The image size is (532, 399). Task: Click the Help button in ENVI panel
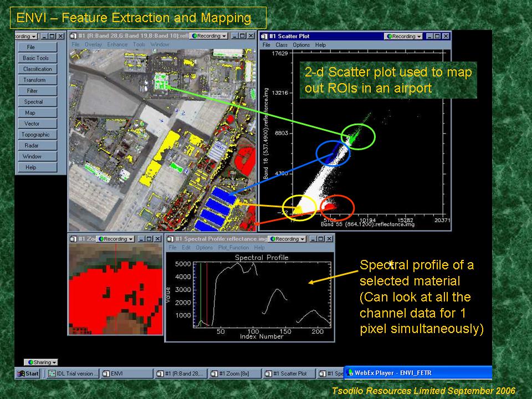(x=37, y=167)
